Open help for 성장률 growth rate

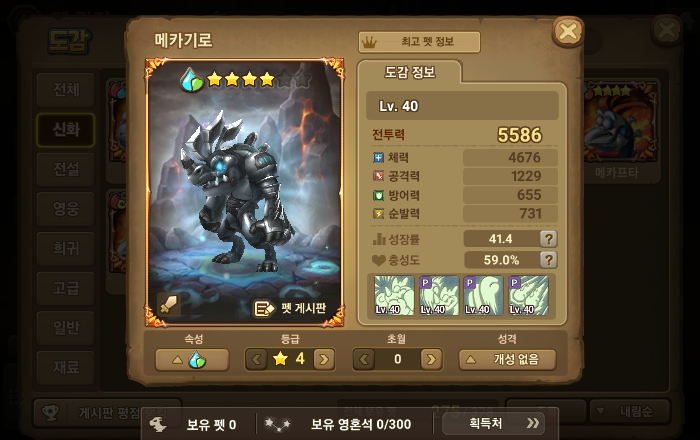pos(549,239)
